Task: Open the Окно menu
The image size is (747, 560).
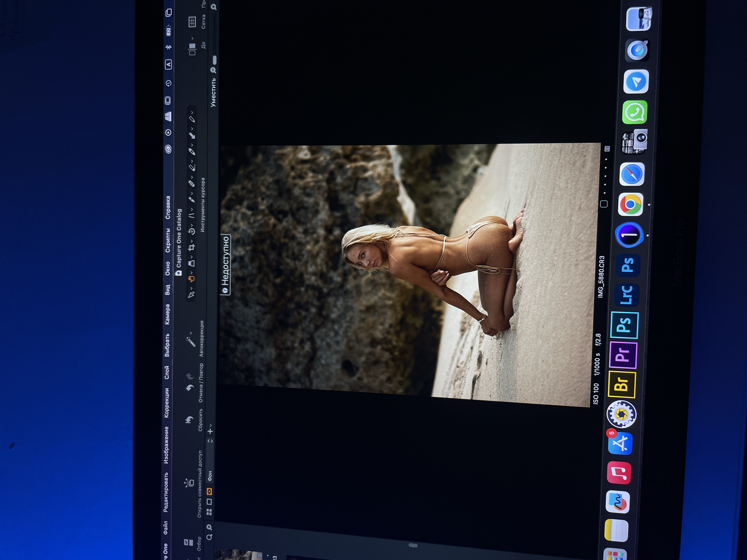Action: click(168, 269)
